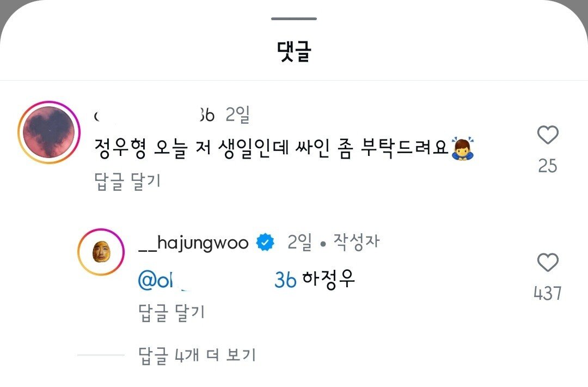Click 답글 달기 under the birthday comment
The height and width of the screenshot is (387, 588).
(x=127, y=182)
